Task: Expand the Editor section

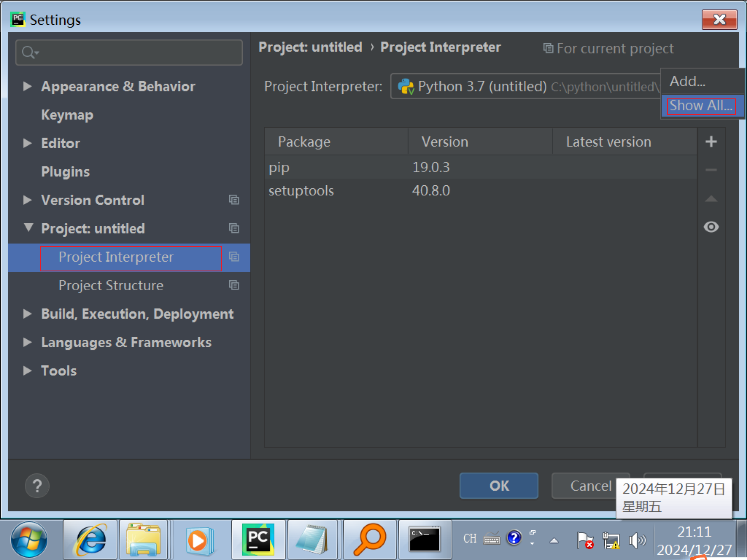Action: pos(27,143)
